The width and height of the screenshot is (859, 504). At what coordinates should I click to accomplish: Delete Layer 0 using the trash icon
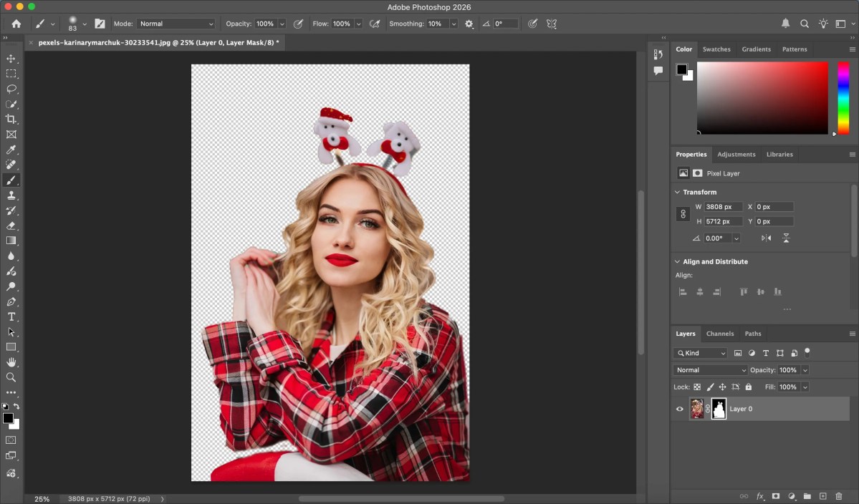(840, 496)
